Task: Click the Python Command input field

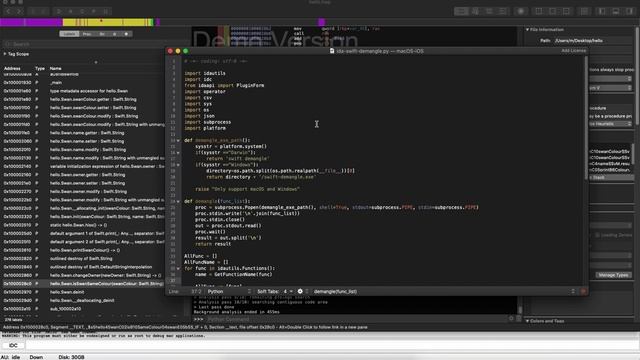Action: (355, 319)
